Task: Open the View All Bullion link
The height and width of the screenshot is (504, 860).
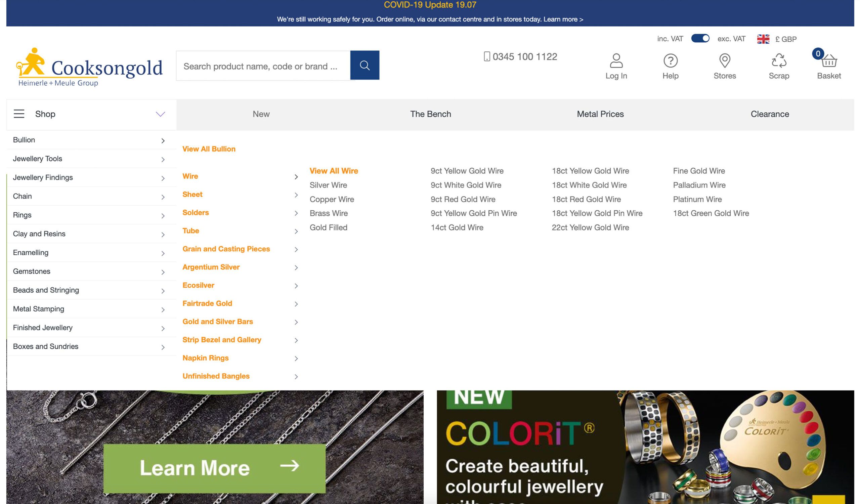Action: coord(209,149)
